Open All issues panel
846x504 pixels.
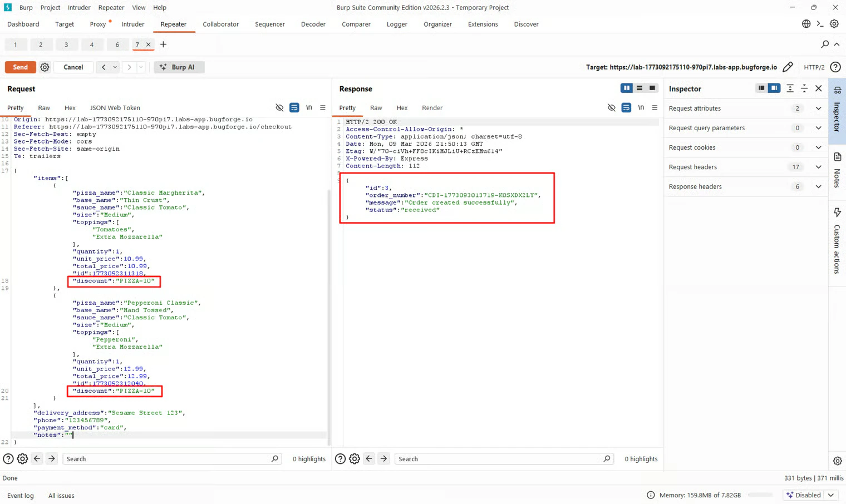pos(61,496)
